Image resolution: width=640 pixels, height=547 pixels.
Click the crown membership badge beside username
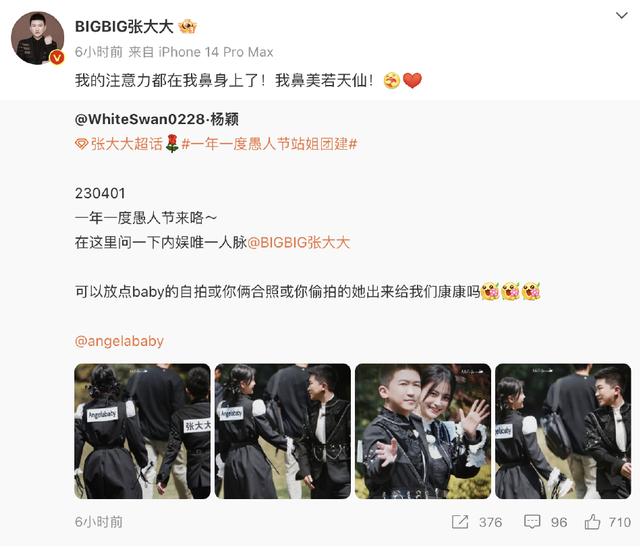187,27
